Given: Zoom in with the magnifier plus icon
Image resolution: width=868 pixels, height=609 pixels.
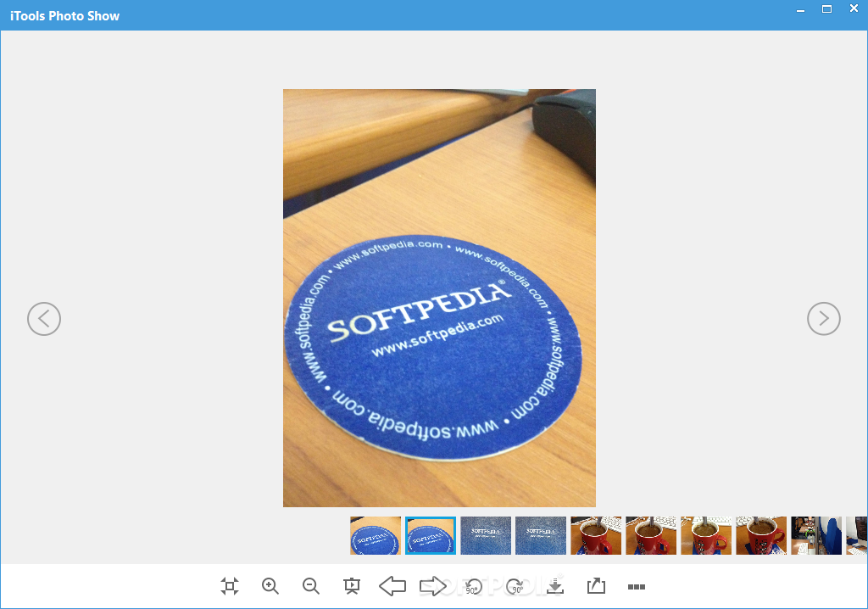Looking at the screenshot, I should pyautogui.click(x=270, y=586).
